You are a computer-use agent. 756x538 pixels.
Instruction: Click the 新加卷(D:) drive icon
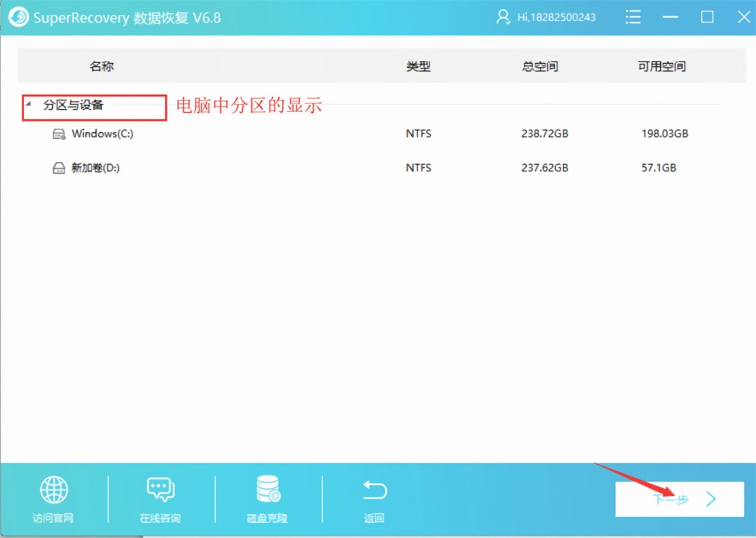(59, 168)
